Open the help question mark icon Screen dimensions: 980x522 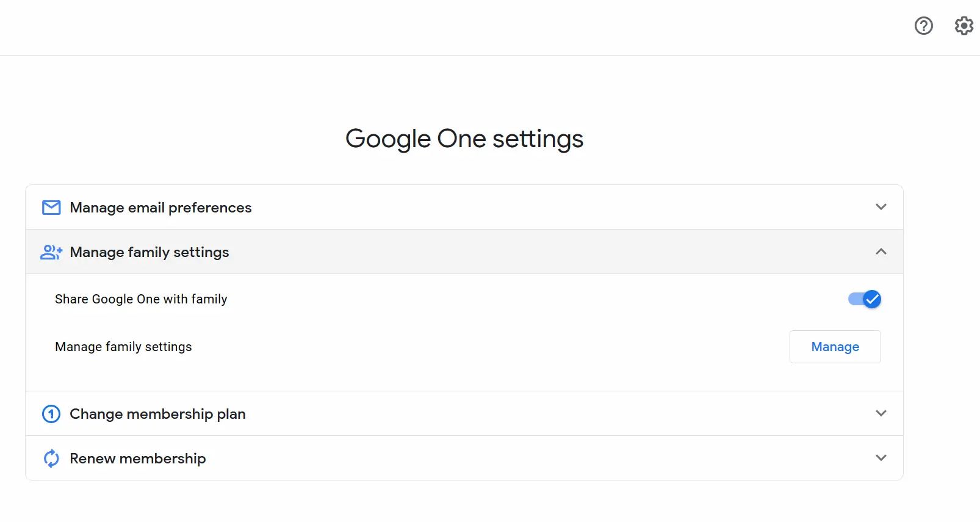923,26
